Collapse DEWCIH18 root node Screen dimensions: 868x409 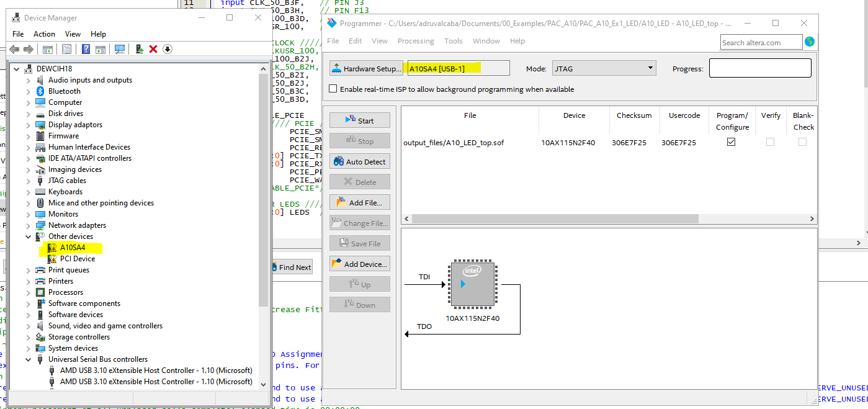[17, 69]
